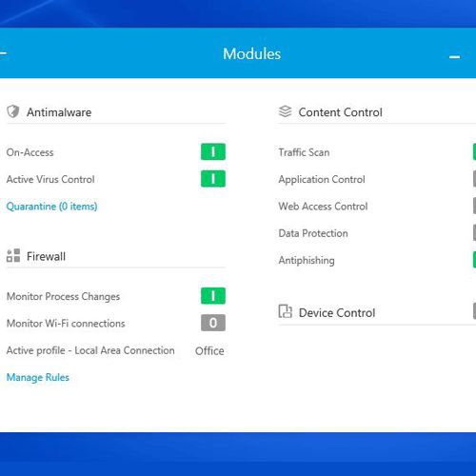This screenshot has height=476, width=476.
Task: Click the Antimalware shield icon
Action: [x=13, y=111]
